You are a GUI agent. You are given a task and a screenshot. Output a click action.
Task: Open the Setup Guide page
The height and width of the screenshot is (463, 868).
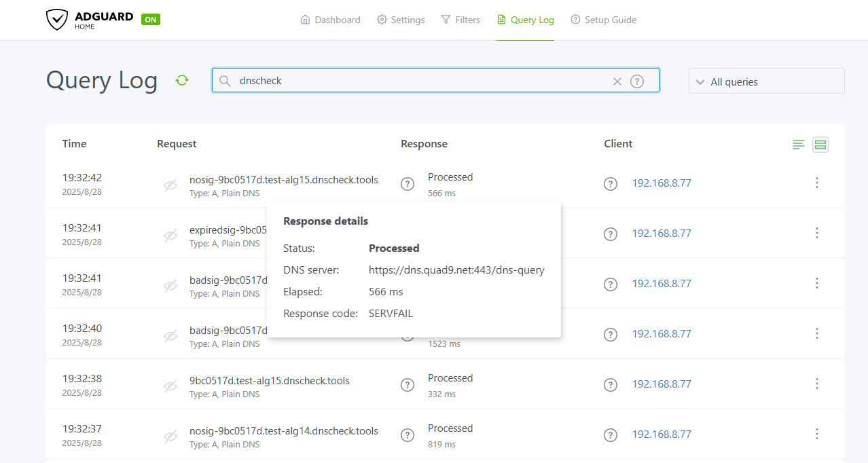[x=603, y=20]
